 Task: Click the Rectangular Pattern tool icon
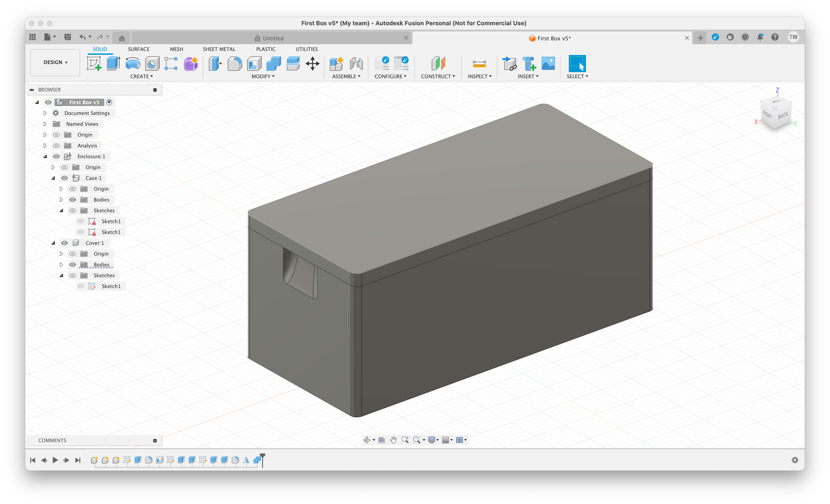(x=171, y=63)
